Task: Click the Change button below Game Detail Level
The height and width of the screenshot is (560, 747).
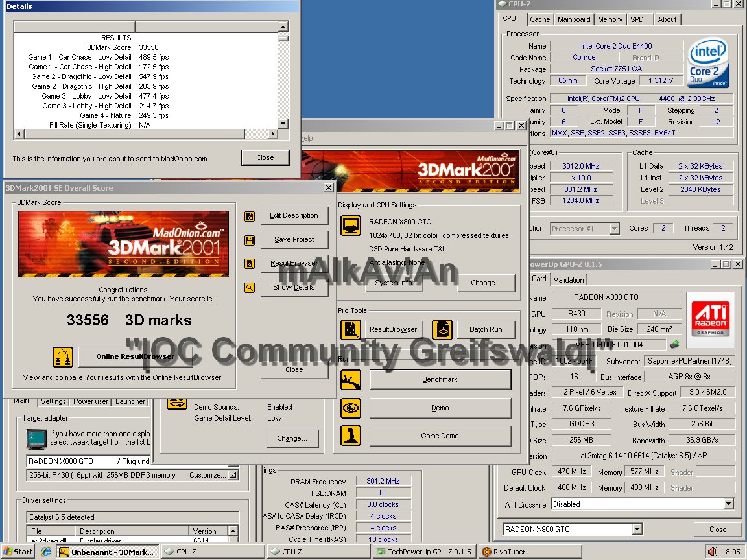Action: tap(292, 439)
